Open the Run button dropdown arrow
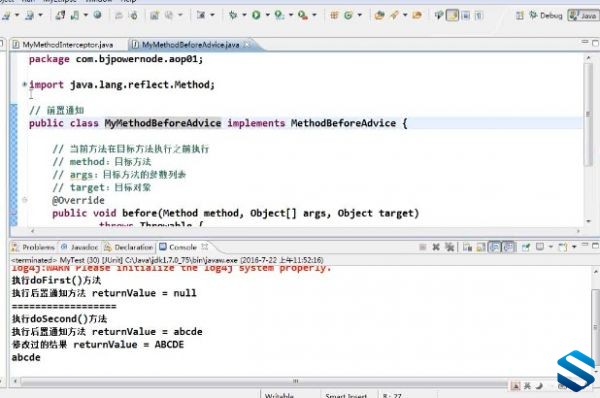Screen dimensions: 600x398 pyautogui.click(x=267, y=15)
